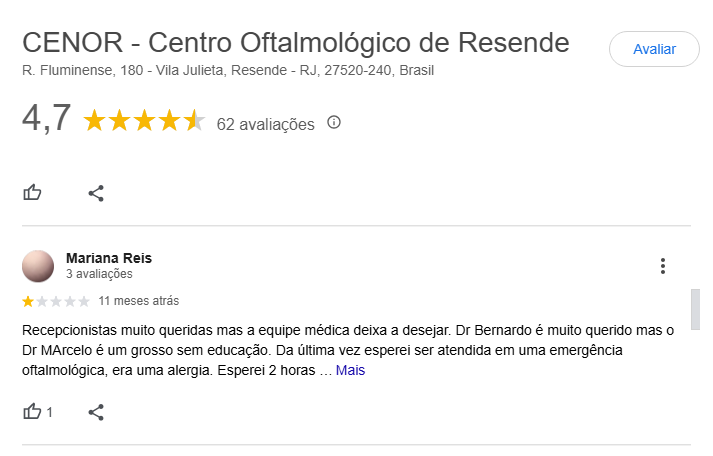
Task: Click the 4,7 rating number
Action: tap(46, 118)
